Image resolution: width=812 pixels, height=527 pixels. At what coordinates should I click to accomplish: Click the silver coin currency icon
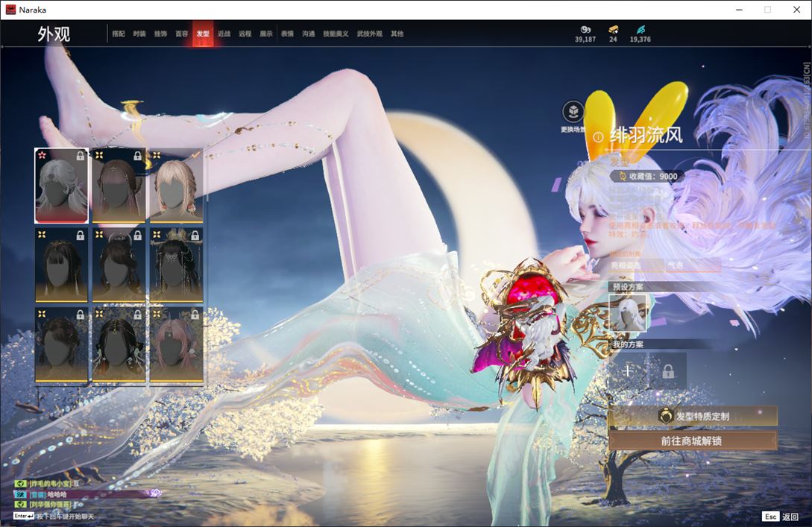(x=585, y=29)
